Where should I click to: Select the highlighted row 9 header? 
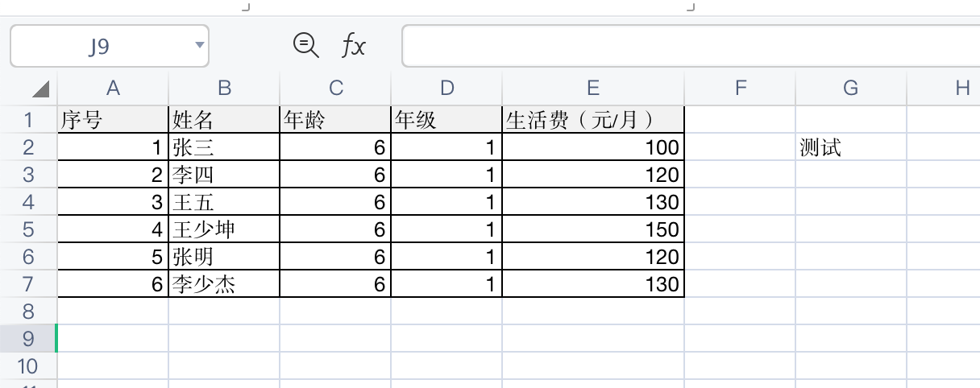coord(28,339)
